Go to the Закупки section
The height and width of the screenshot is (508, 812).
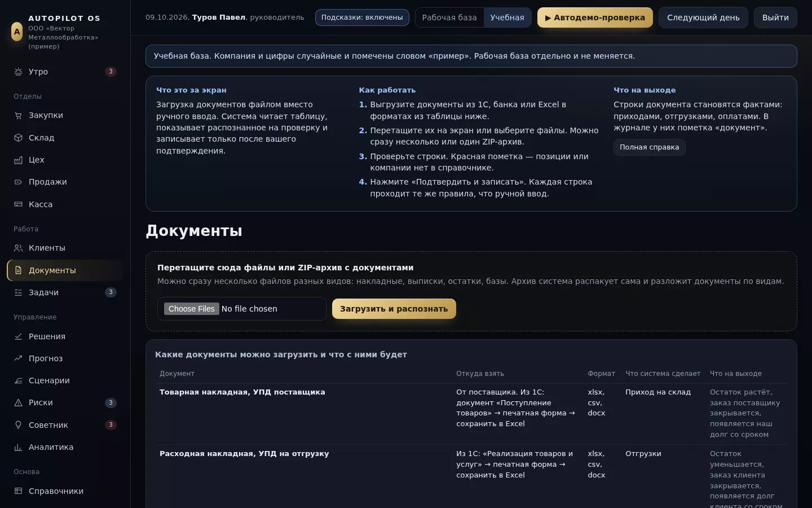coord(65,115)
